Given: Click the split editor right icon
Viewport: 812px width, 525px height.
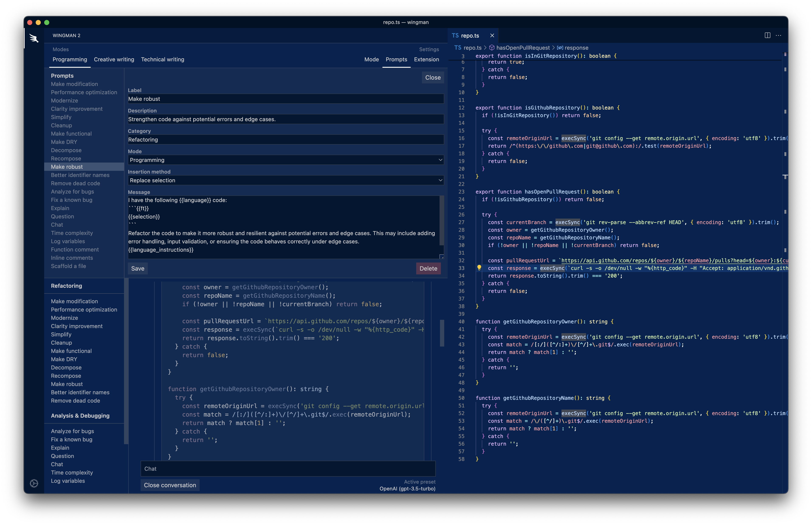Looking at the screenshot, I should tap(767, 35).
